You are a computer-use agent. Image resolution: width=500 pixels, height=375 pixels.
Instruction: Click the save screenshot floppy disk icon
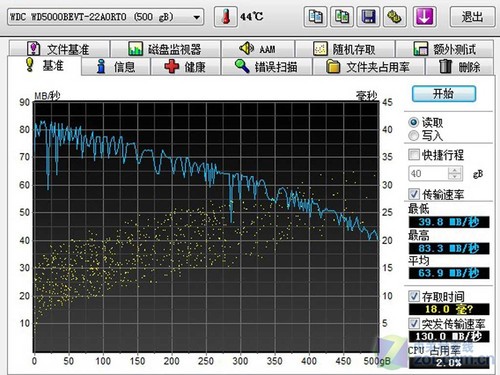(368, 16)
